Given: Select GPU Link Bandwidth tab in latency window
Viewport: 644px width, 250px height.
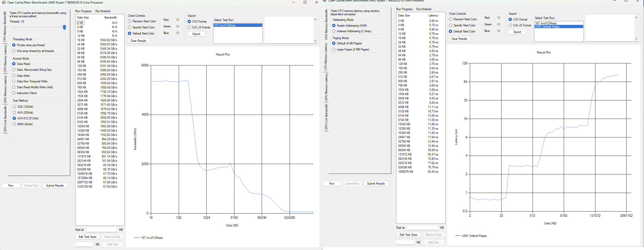Looking at the screenshot, I should (326, 117).
